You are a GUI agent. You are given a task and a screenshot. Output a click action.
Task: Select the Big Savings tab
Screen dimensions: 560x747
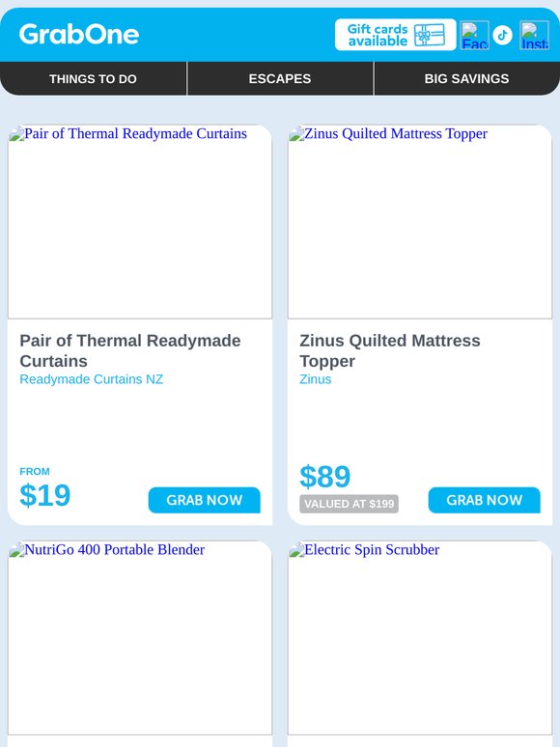[x=466, y=78]
